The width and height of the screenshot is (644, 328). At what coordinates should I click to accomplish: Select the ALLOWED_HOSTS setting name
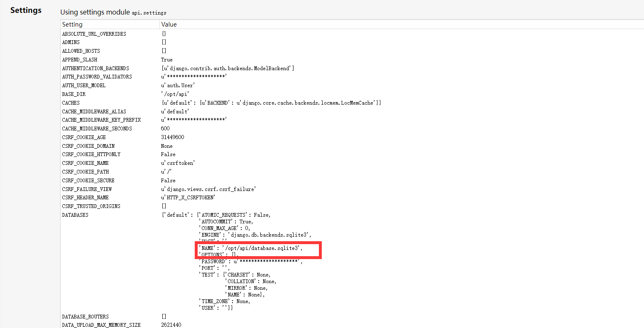tap(81, 51)
